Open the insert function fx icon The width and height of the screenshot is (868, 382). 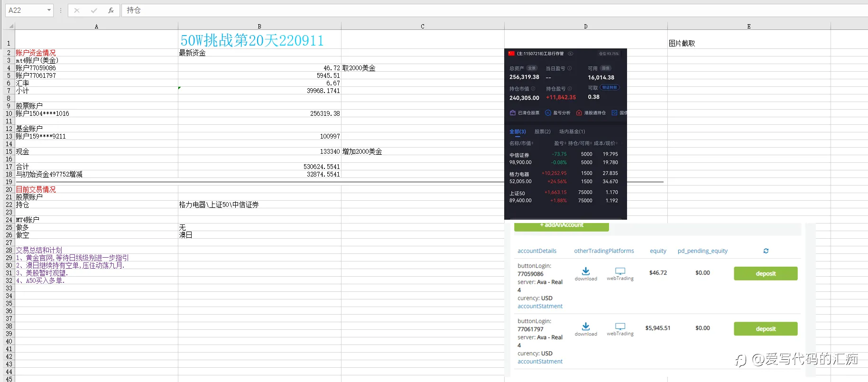click(x=111, y=10)
